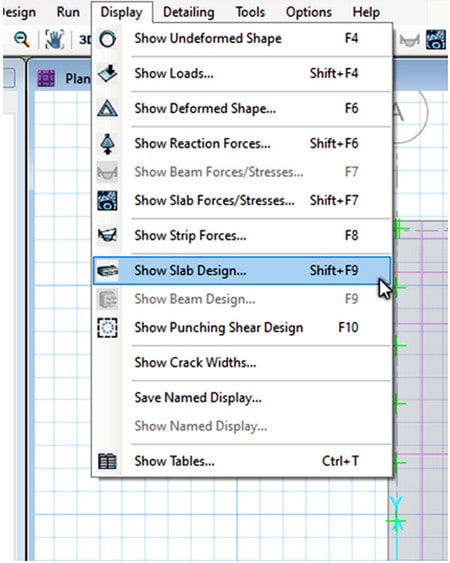Viewport: 450px width, 563px height.
Task: Open the Help menu
Action: tap(366, 12)
